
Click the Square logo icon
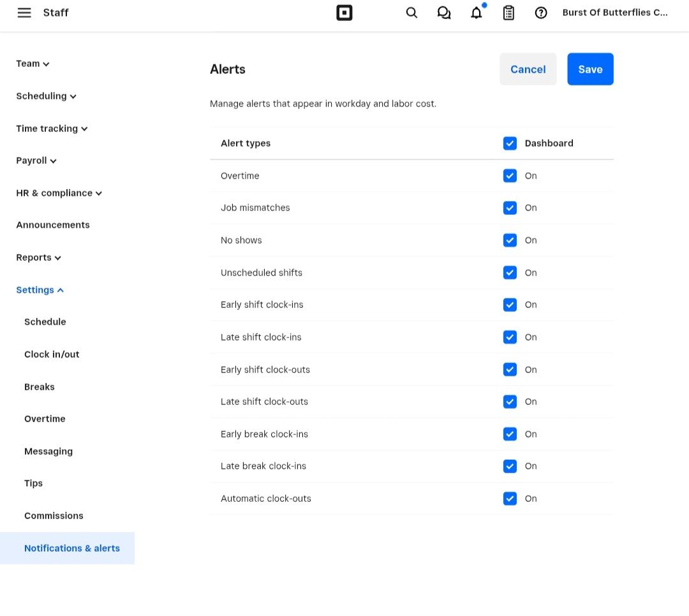coord(344,13)
